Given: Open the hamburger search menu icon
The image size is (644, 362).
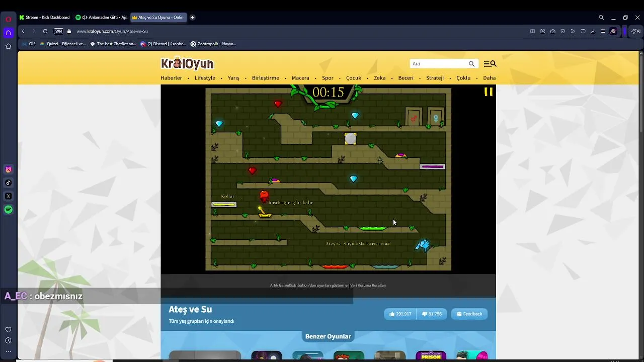Looking at the screenshot, I should (490, 64).
